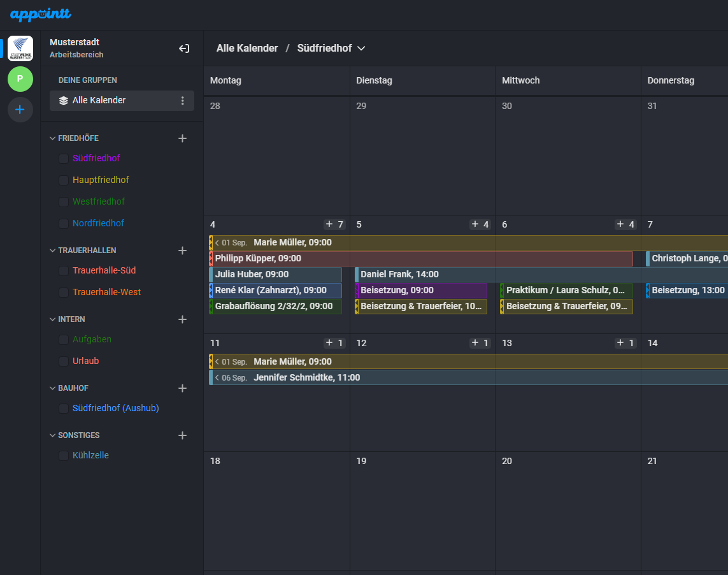728x575 pixels.
Task: Click the green P profile avatar
Action: 20,79
